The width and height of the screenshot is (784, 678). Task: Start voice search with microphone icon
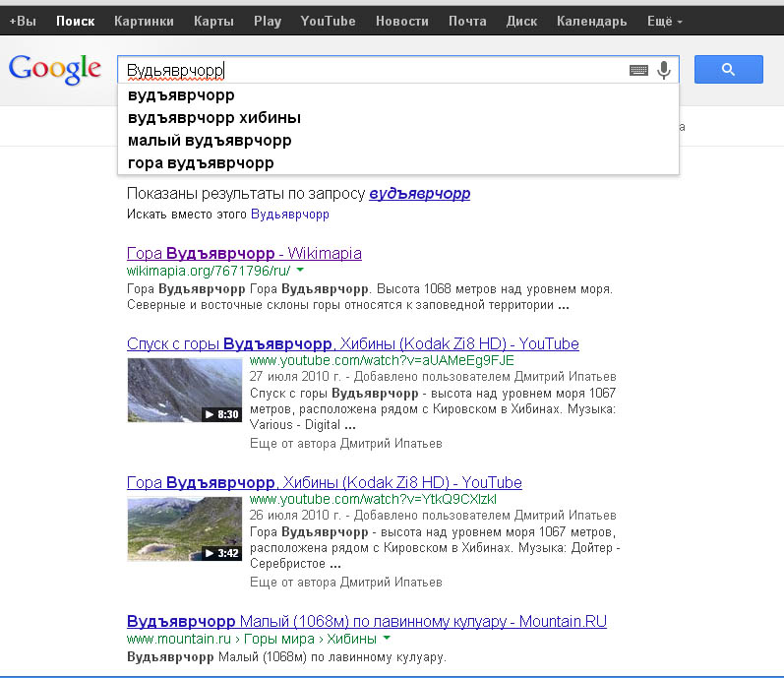coord(664,70)
